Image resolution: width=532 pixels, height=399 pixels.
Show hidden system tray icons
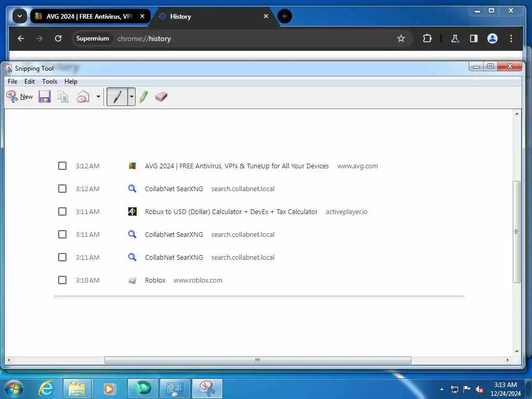[442, 389]
